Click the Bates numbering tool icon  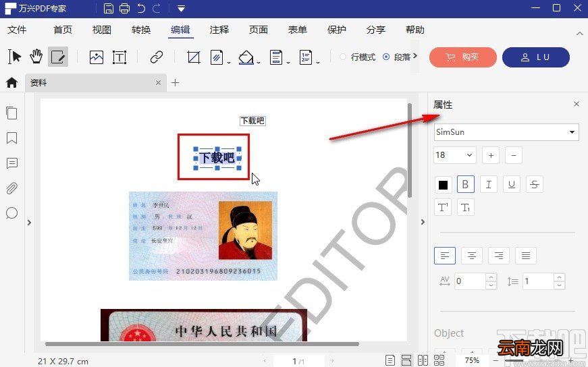306,57
